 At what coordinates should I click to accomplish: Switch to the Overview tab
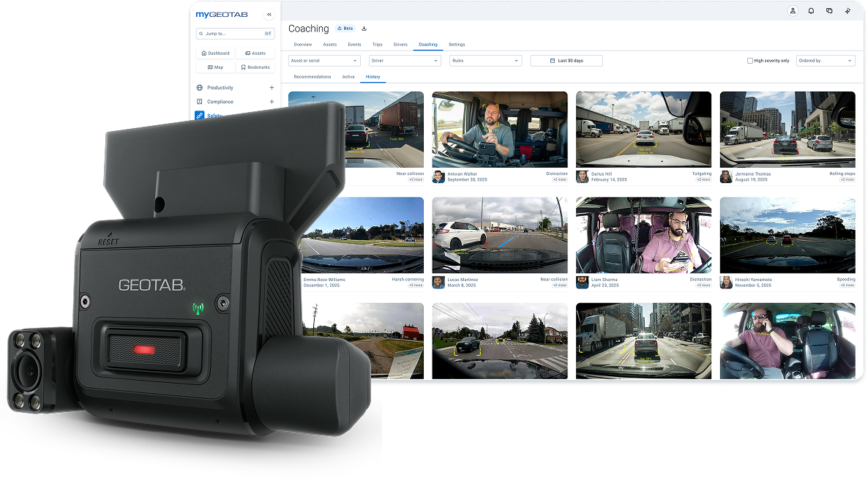303,45
